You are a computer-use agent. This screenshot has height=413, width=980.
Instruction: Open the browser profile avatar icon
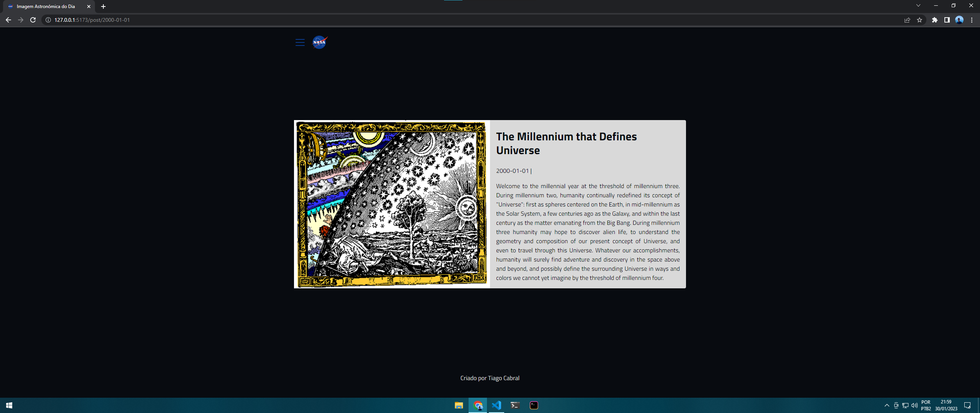click(959, 20)
